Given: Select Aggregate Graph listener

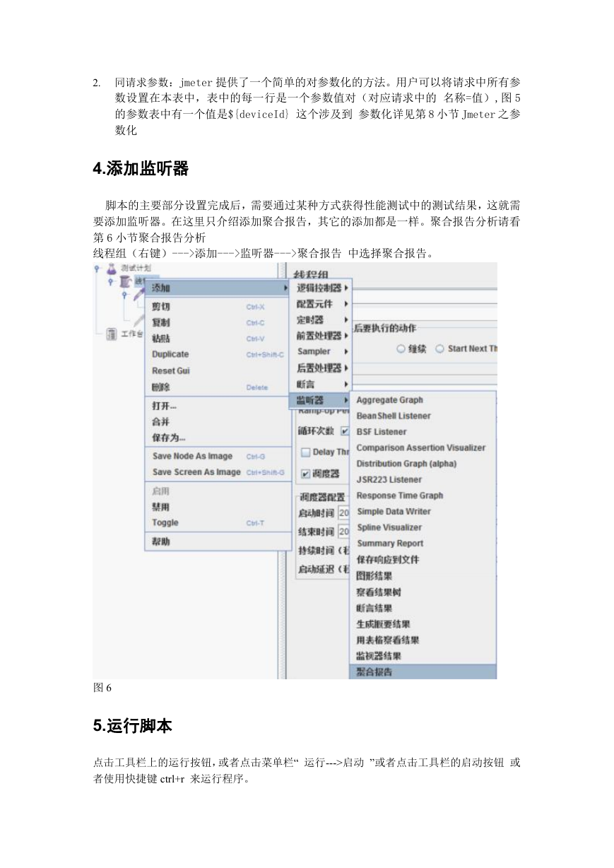Looking at the screenshot, I should tap(423, 400).
